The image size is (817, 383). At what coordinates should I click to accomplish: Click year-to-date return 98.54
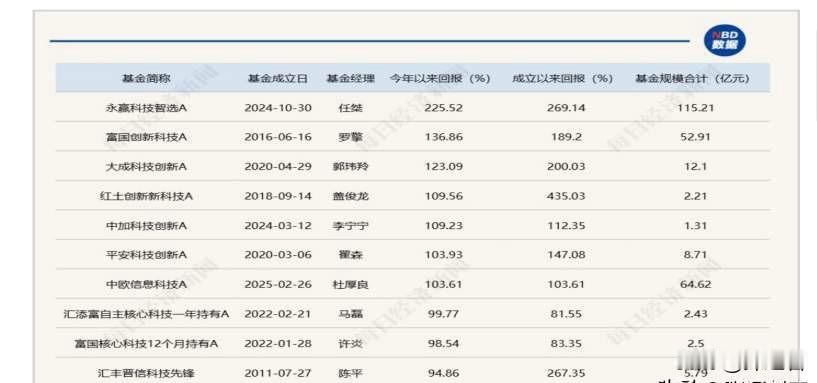(444, 344)
